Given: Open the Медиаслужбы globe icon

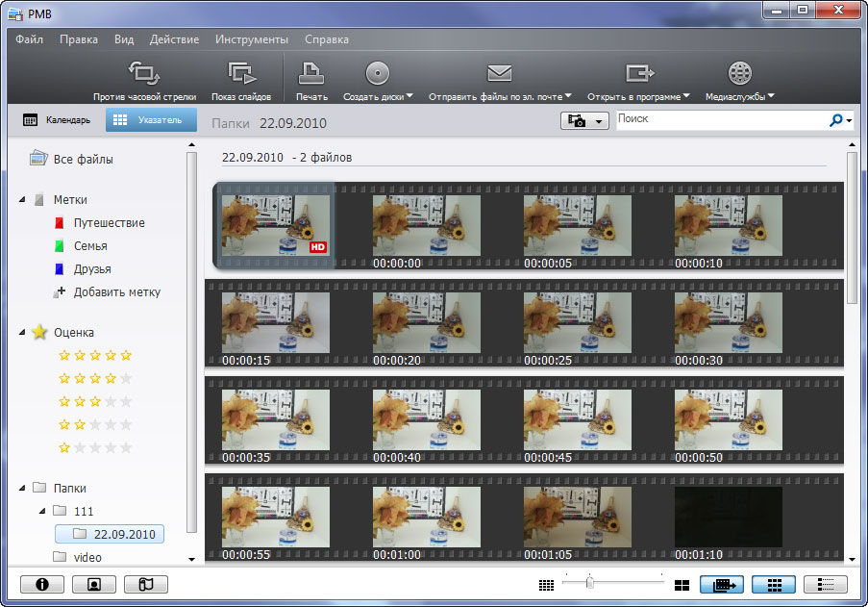Looking at the screenshot, I should (x=739, y=72).
